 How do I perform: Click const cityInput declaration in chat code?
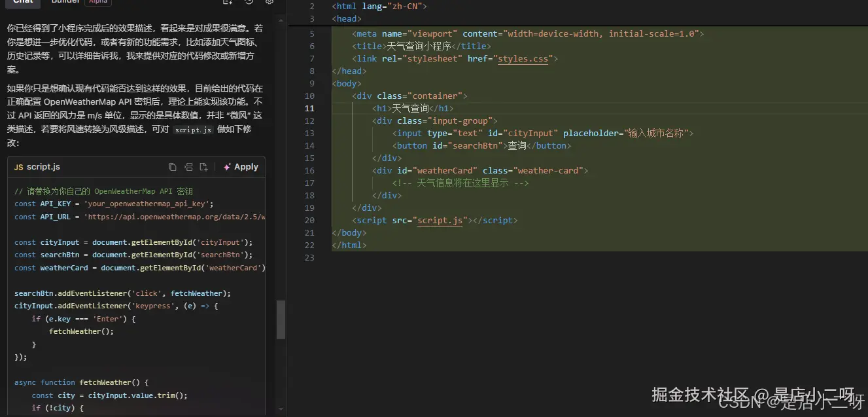tap(133, 242)
